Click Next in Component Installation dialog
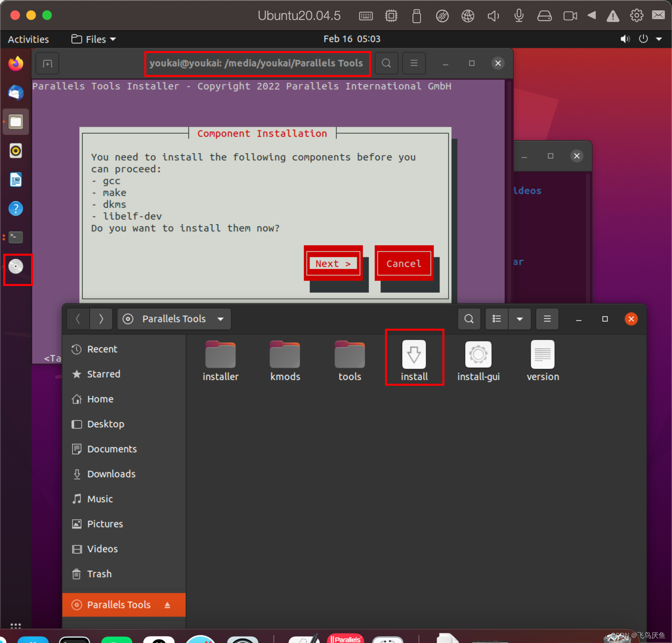Image resolution: width=672 pixels, height=643 pixels. point(333,264)
